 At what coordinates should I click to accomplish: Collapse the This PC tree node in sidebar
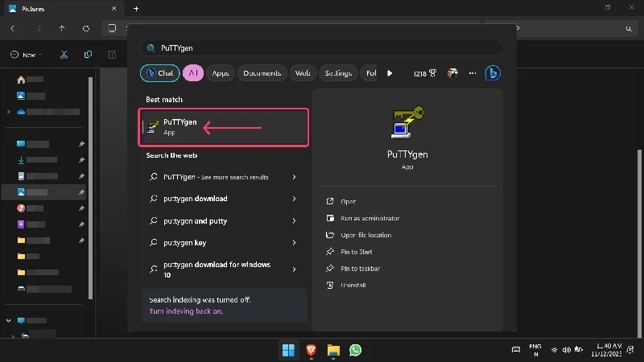pos(9,320)
